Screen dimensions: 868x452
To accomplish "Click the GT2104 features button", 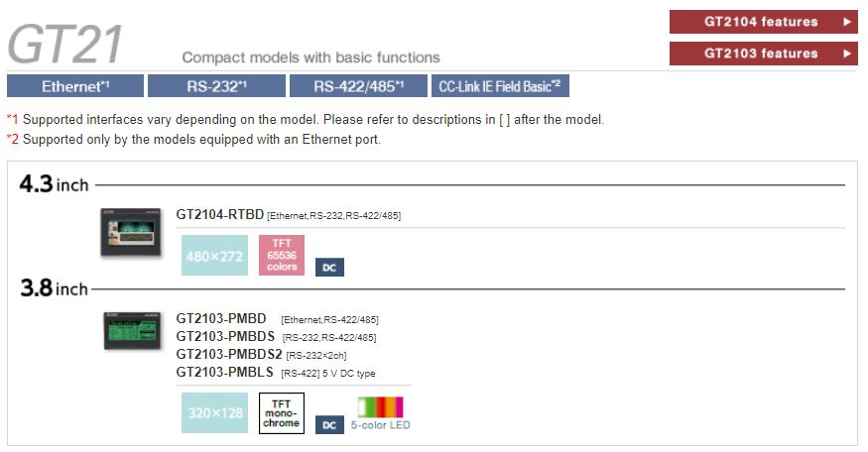I will (x=762, y=21).
